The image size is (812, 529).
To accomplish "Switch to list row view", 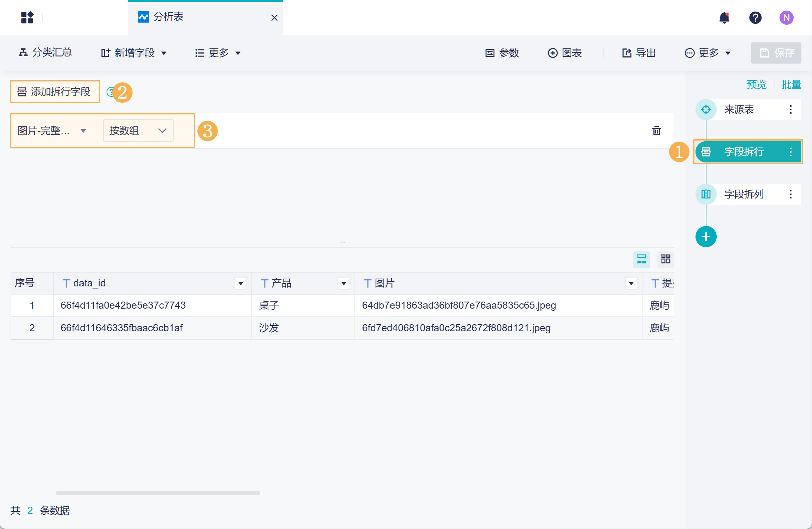I will pos(641,260).
